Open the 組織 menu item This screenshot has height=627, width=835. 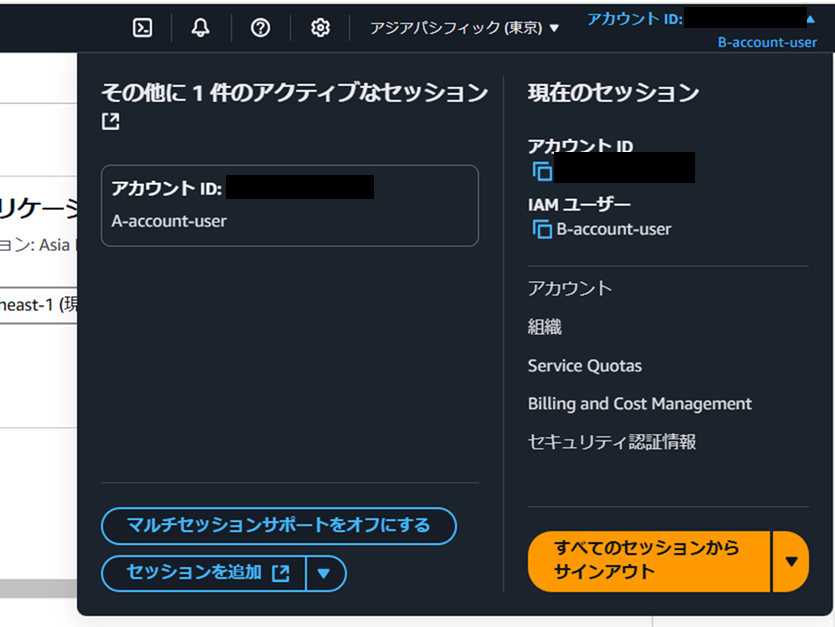544,327
